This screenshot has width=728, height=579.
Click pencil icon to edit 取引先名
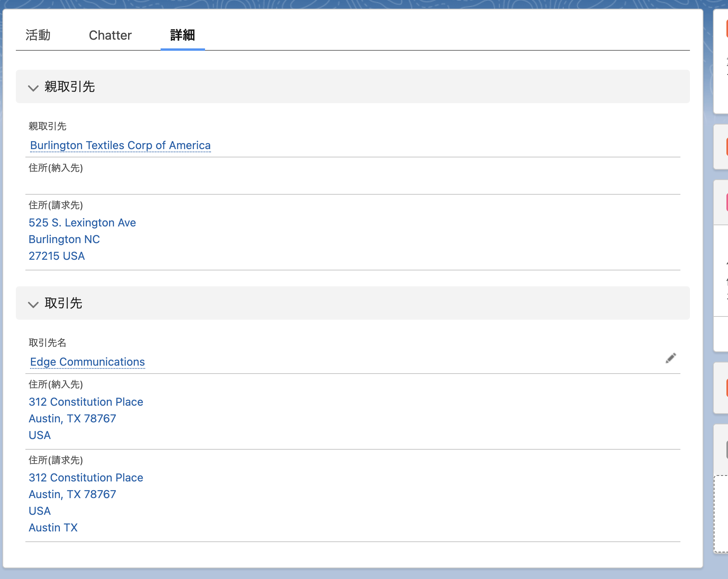[671, 358]
